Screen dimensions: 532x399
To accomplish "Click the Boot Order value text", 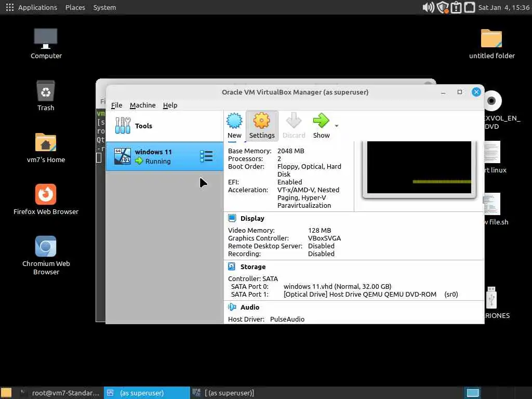I will tap(309, 170).
